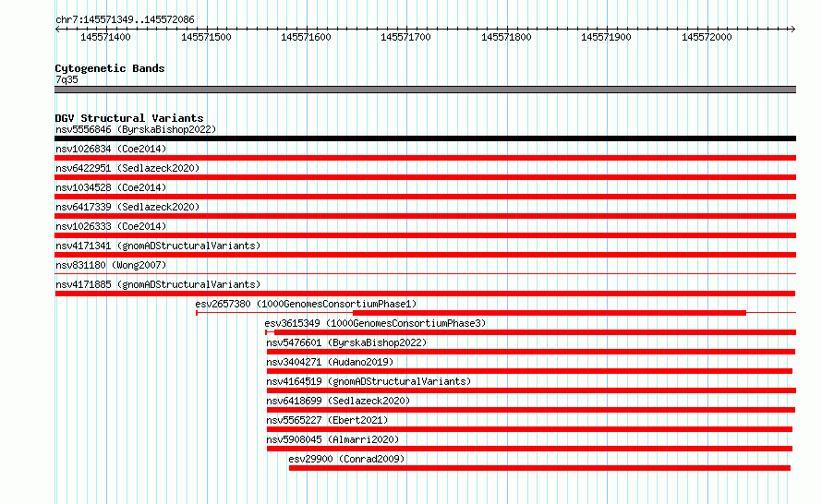This screenshot has height=504, width=822.
Task: Open variant label esv29900 (Conrad2009)
Action: [x=346, y=459]
